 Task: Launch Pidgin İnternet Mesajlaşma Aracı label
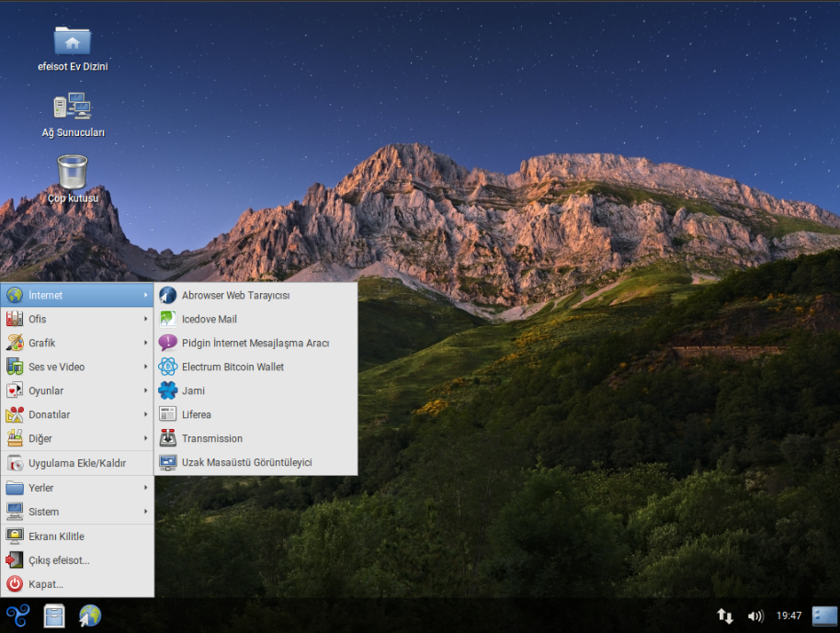[255, 344]
